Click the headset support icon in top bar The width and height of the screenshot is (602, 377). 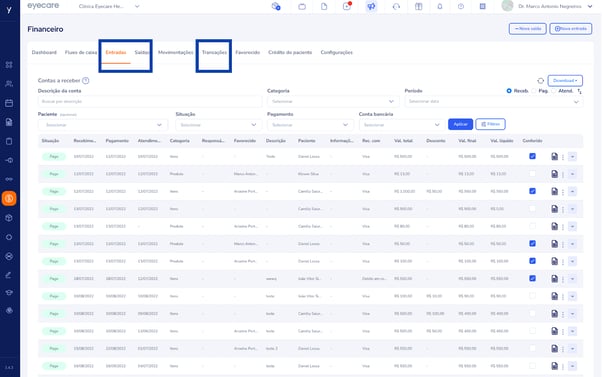pos(396,7)
